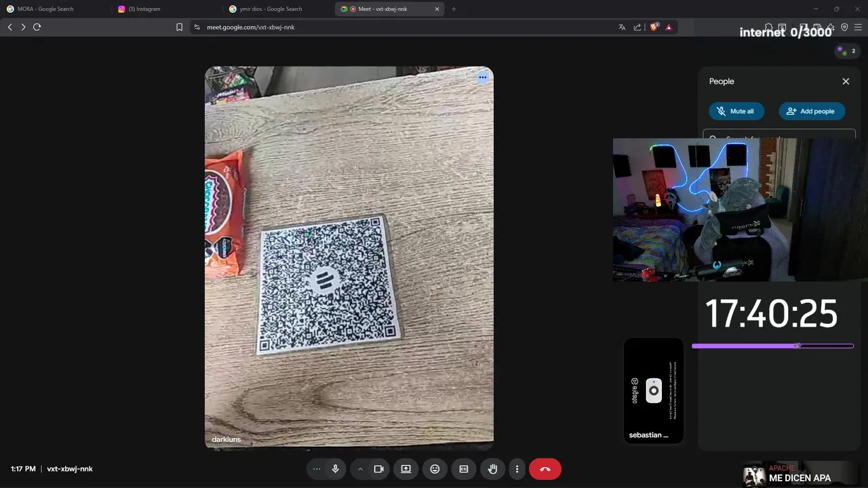This screenshot has height=488, width=868.
Task: Switch to ymir dios - Google Search tab
Action: pyautogui.click(x=278, y=9)
